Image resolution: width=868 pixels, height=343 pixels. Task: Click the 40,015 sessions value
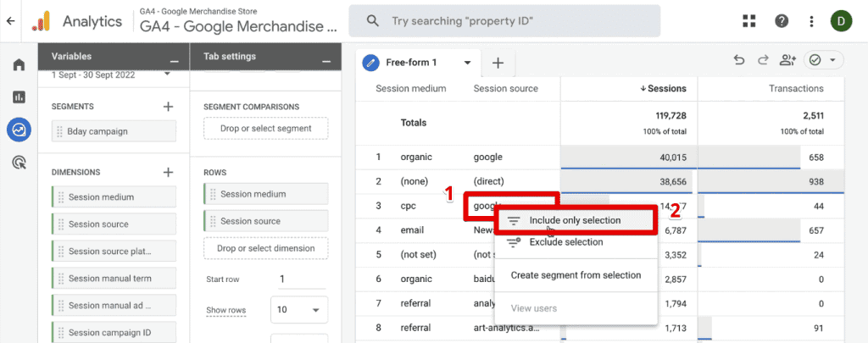click(x=673, y=158)
